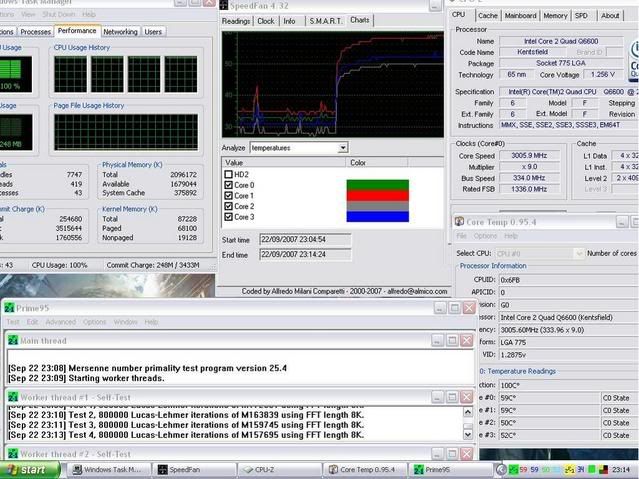Click the Main thread window icon
This screenshot has height=479, width=639.
point(13,340)
